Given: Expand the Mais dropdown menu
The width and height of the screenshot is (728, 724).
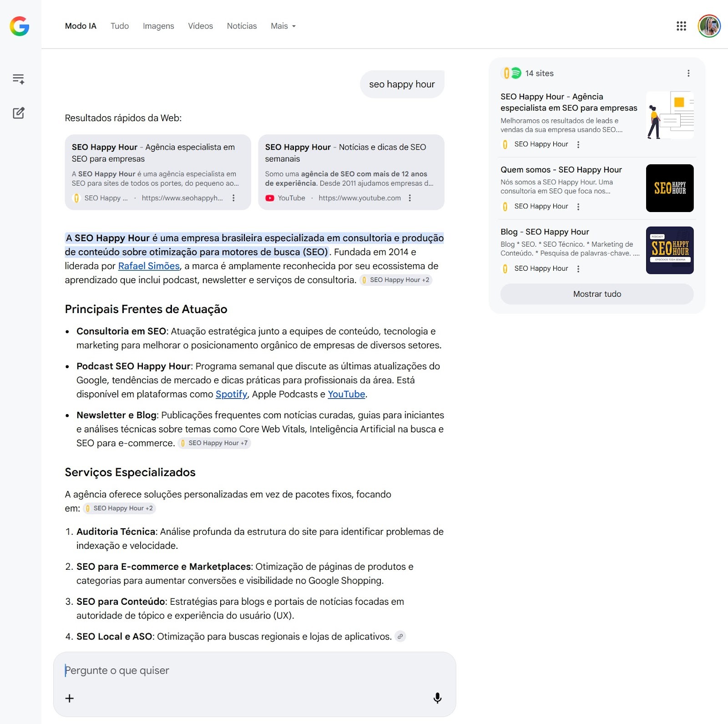Looking at the screenshot, I should coord(283,26).
